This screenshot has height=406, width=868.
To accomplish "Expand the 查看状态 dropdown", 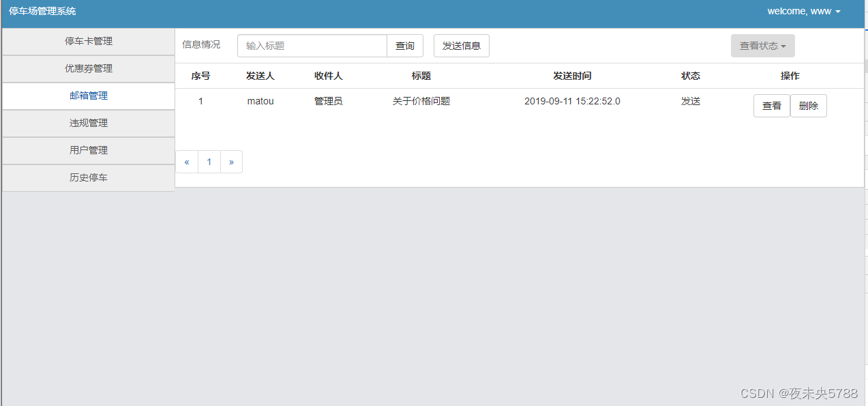I will (763, 46).
